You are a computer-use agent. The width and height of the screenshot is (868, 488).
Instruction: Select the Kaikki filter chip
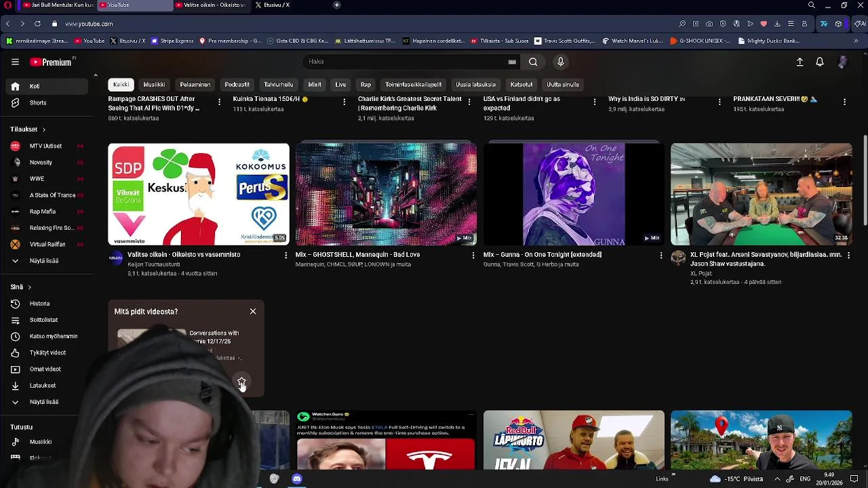tap(121, 85)
